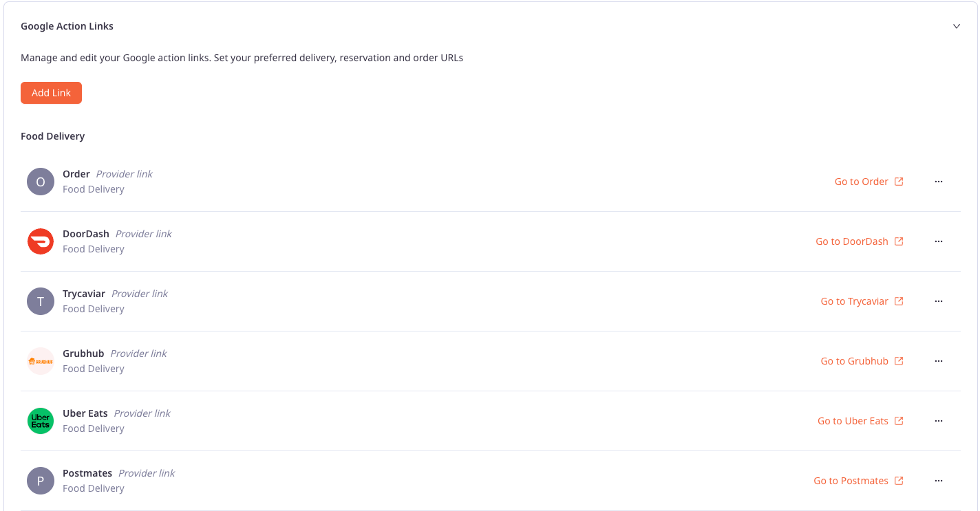Image resolution: width=980 pixels, height=511 pixels.
Task: Select the Uber Eats provider name text
Action: pyautogui.click(x=85, y=413)
